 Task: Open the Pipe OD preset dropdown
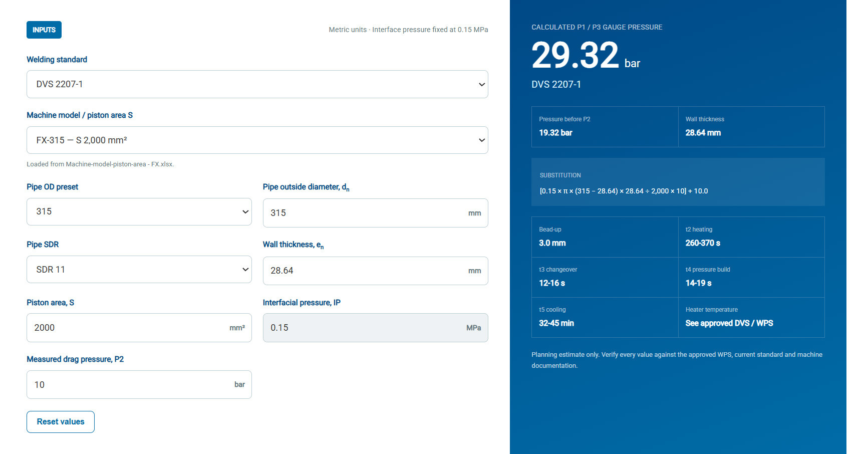point(139,211)
